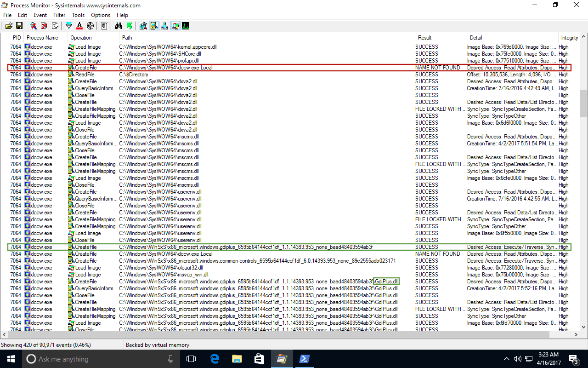Click the Detail column header
Viewport: 588px width, 368px height.
[513, 38]
